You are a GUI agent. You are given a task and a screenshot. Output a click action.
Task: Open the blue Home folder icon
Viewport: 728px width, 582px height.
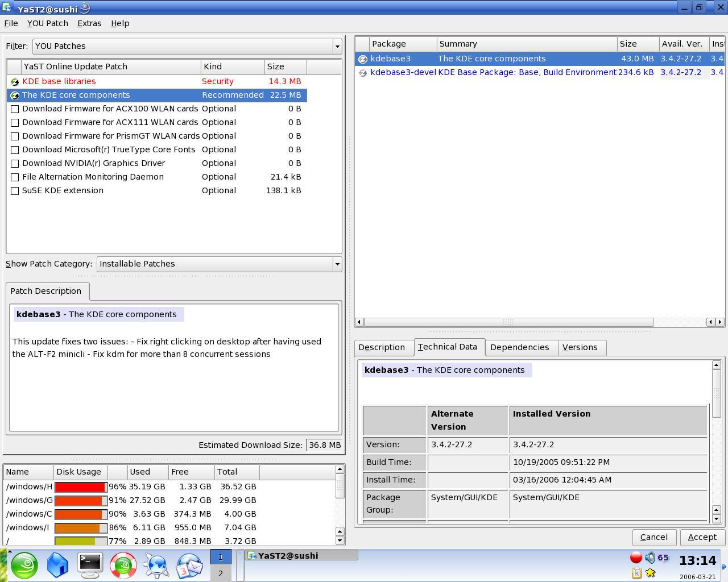tap(57, 566)
